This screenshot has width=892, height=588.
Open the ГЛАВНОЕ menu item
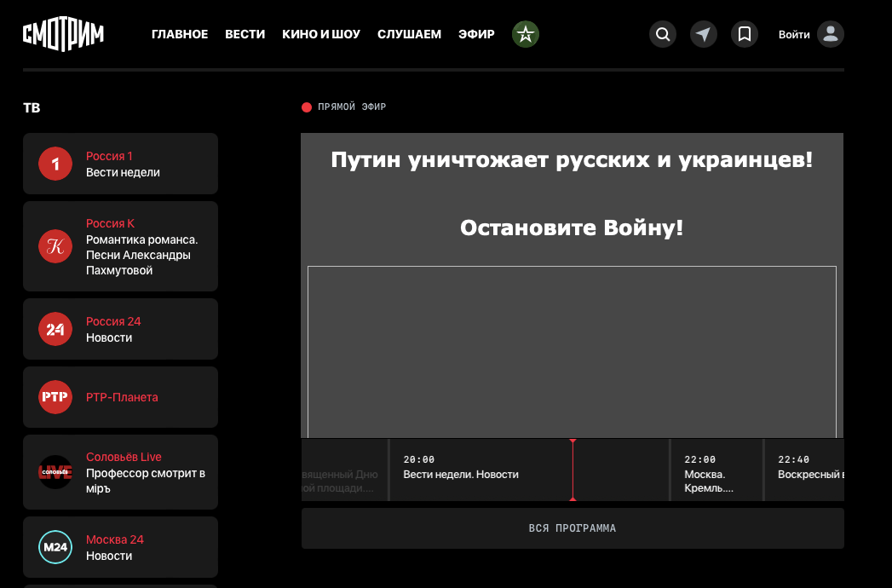tap(180, 34)
